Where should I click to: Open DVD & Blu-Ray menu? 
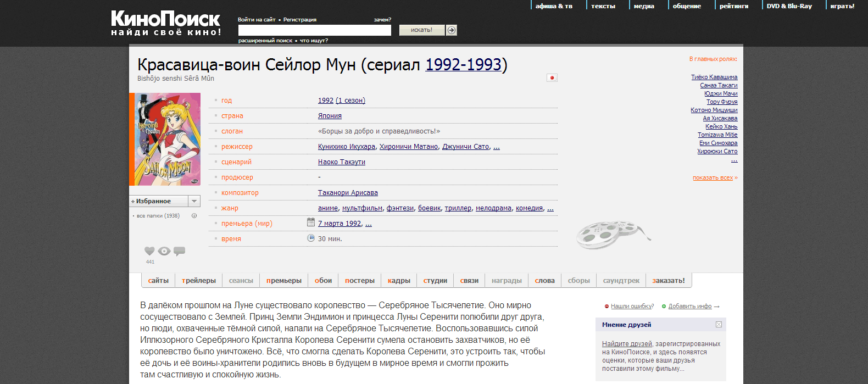789,6
